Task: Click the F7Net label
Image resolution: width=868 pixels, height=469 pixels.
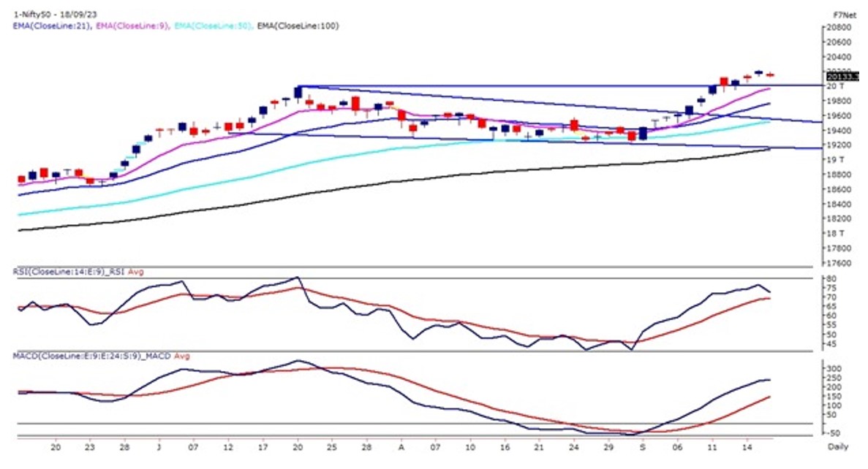Action: pos(845,15)
